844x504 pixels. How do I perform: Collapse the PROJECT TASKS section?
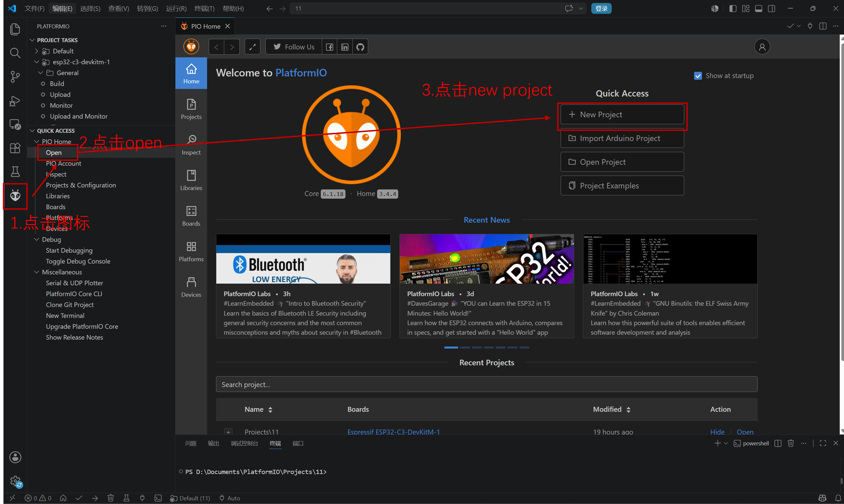pos(32,40)
